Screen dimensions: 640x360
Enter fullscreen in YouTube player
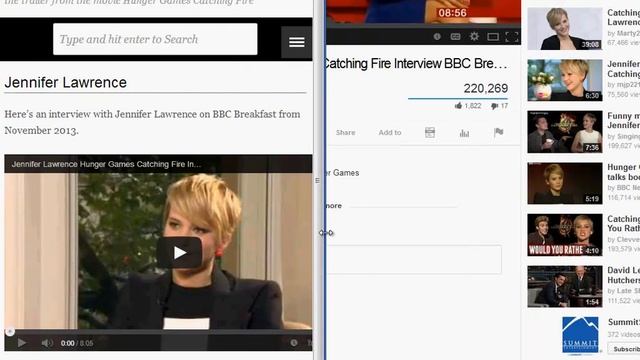(512, 37)
